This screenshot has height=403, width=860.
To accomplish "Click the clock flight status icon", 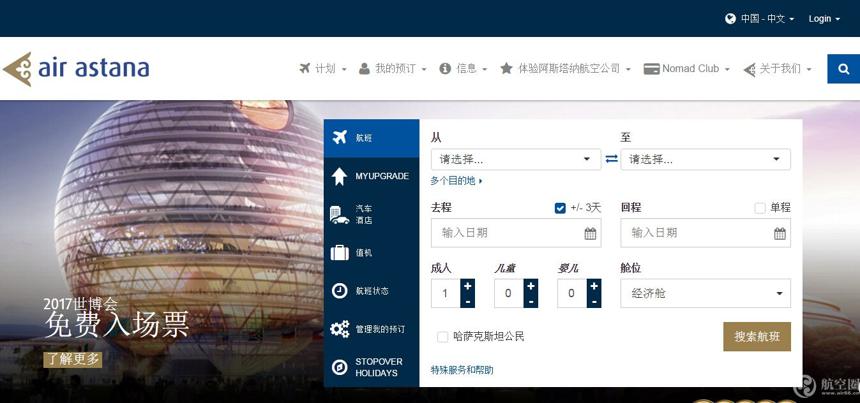I will tap(340, 291).
